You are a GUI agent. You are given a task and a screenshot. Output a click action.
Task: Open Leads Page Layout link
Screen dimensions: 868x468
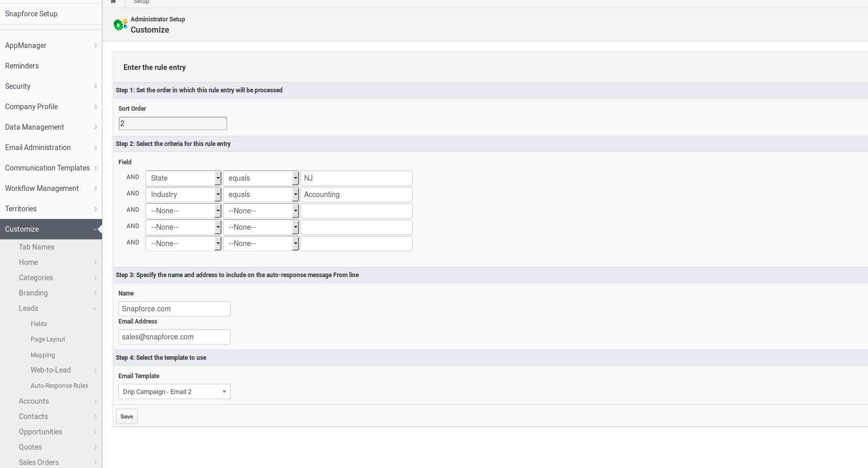pyautogui.click(x=48, y=339)
